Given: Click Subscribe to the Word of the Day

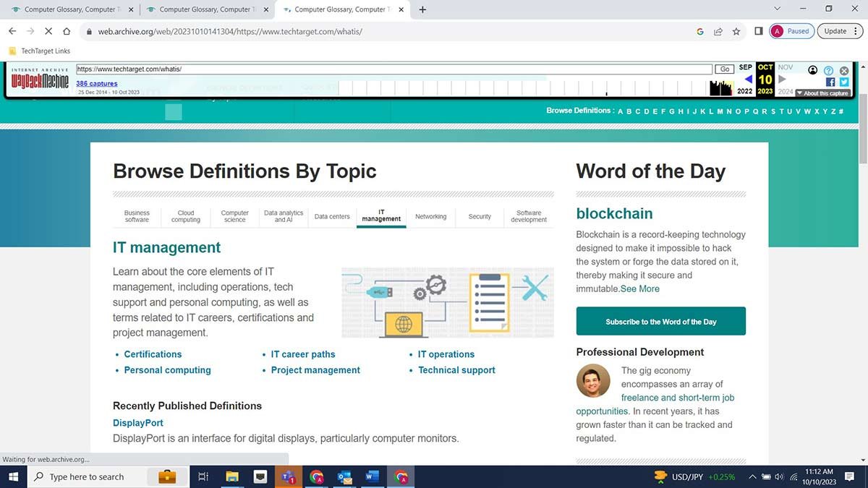Looking at the screenshot, I should [x=660, y=322].
